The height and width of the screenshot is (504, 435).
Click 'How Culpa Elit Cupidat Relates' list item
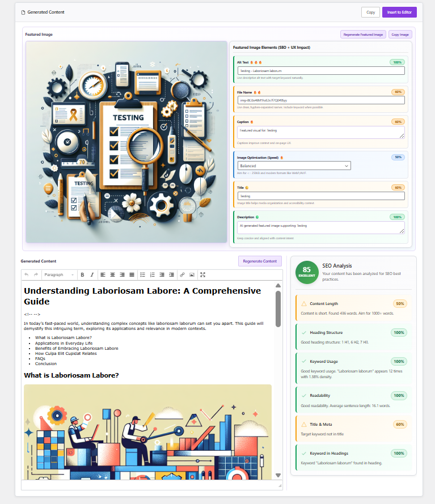66,354
